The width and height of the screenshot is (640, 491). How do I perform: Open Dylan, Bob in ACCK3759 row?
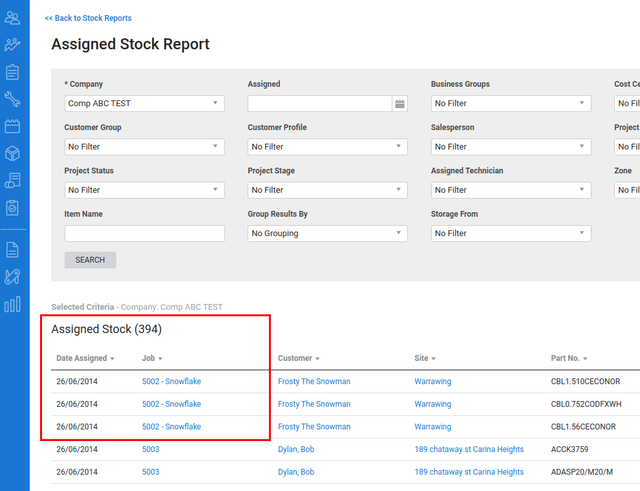296,449
